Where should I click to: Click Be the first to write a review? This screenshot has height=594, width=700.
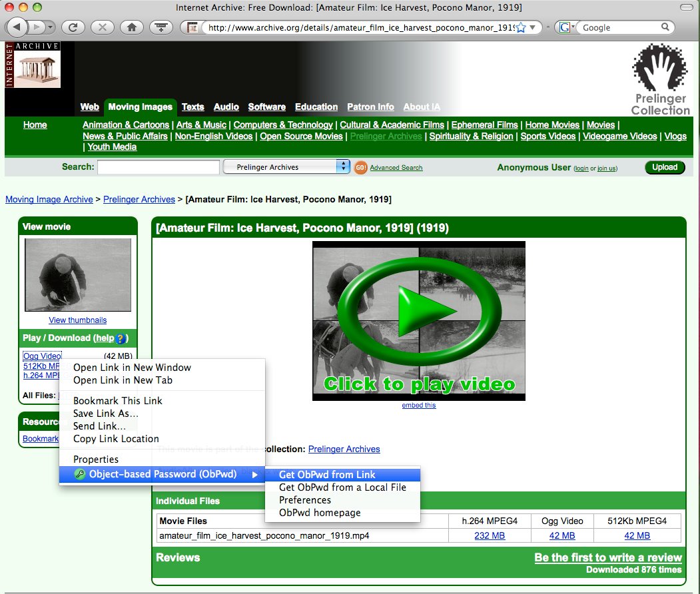(608, 557)
